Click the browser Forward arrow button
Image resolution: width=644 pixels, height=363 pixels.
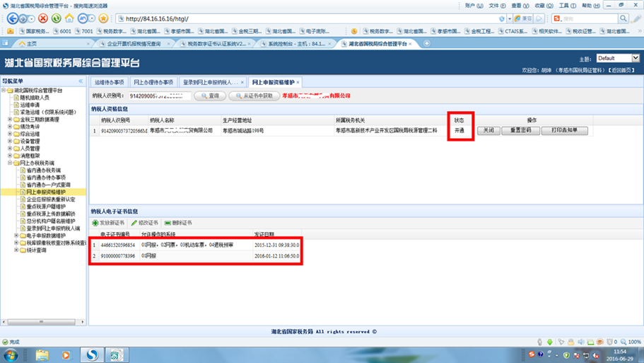click(23, 19)
